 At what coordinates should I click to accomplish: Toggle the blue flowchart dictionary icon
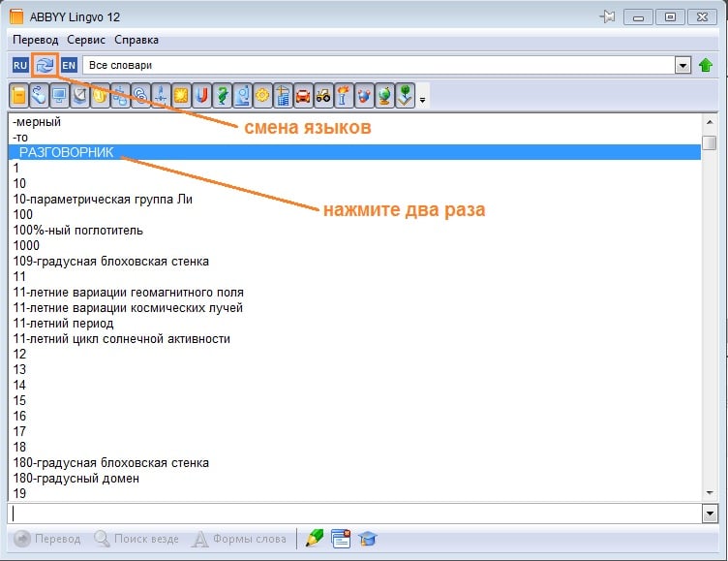(x=120, y=95)
